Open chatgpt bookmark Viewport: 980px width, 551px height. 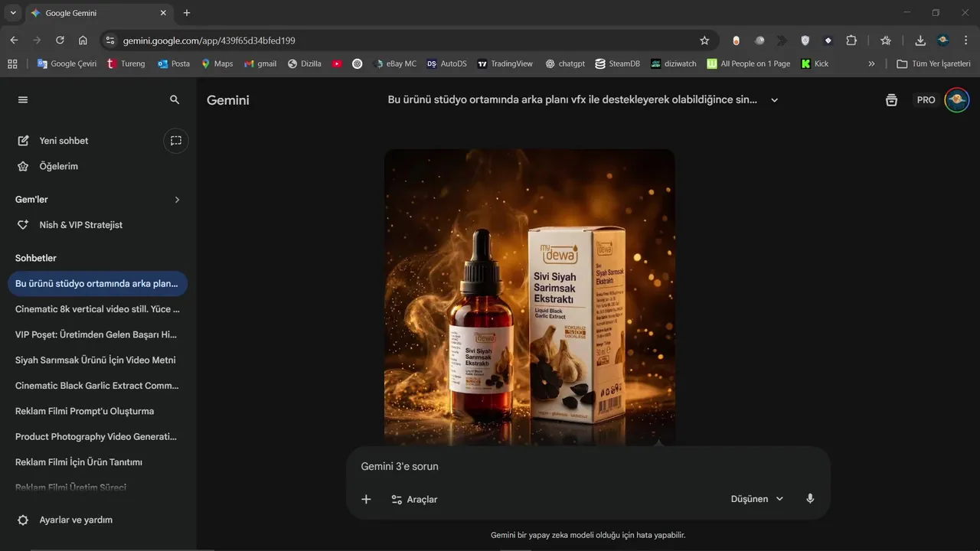coord(565,64)
